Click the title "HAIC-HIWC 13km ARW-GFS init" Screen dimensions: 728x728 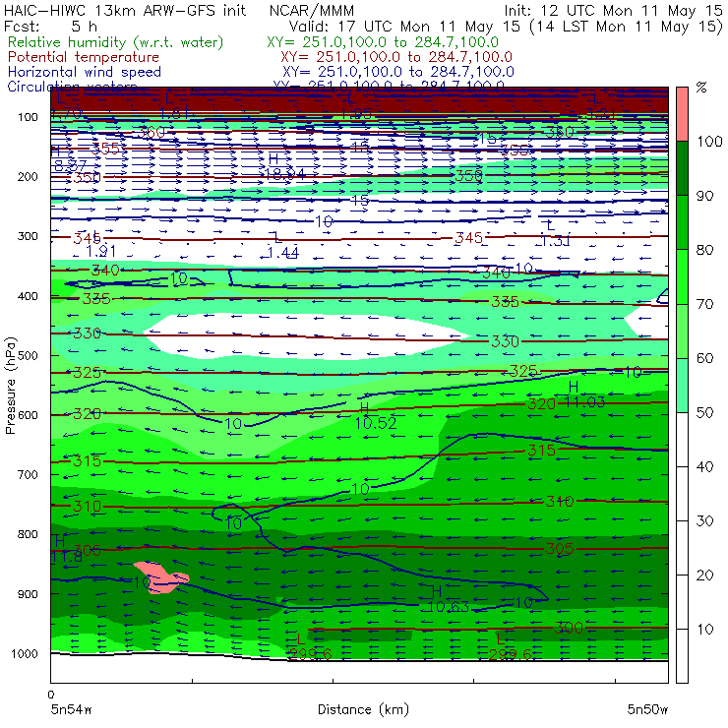tap(124, 10)
